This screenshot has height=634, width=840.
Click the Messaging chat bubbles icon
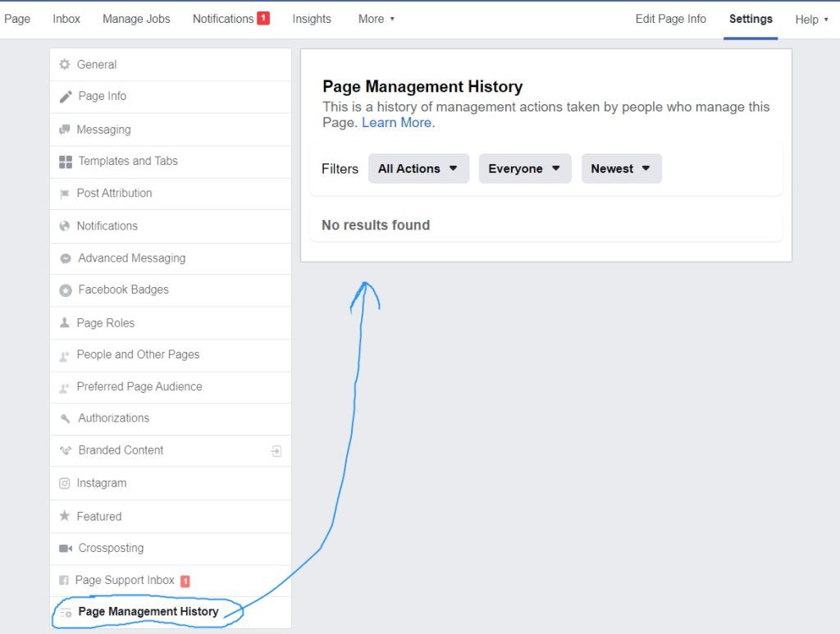tap(65, 130)
